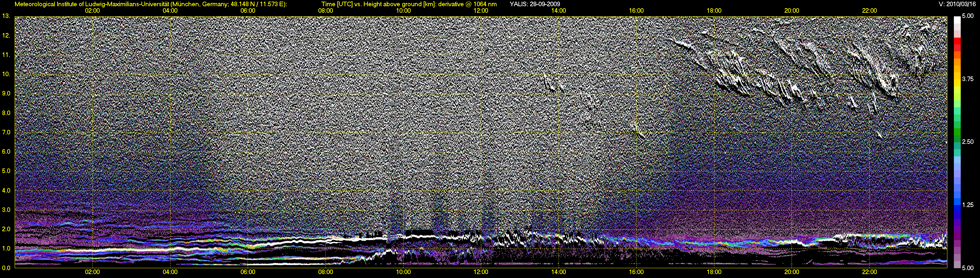Select the 22:00 tick on the top time axis

869,11
